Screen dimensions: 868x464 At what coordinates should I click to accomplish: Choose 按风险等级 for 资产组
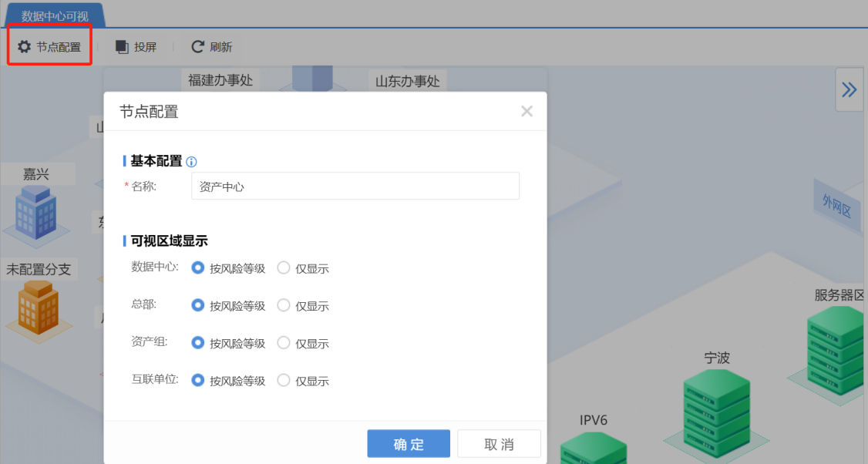click(x=197, y=343)
